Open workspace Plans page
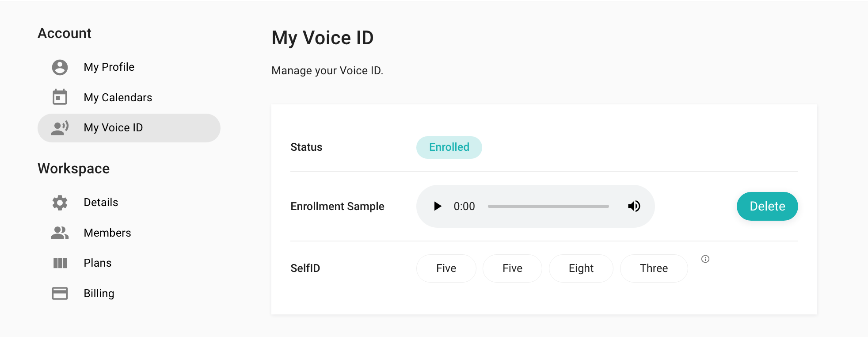868x337 pixels. pos(98,263)
